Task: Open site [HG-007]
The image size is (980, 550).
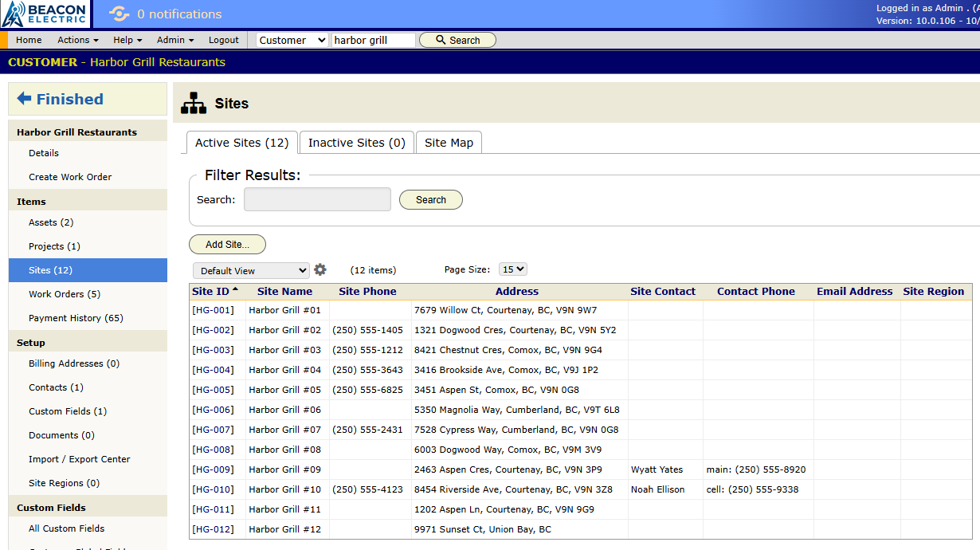Action: pyautogui.click(x=214, y=430)
